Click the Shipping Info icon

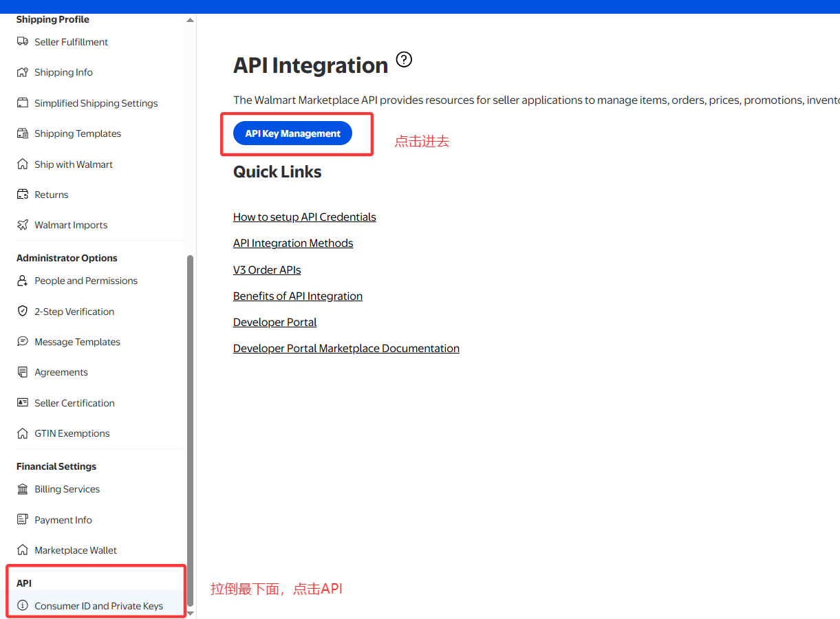(23, 72)
